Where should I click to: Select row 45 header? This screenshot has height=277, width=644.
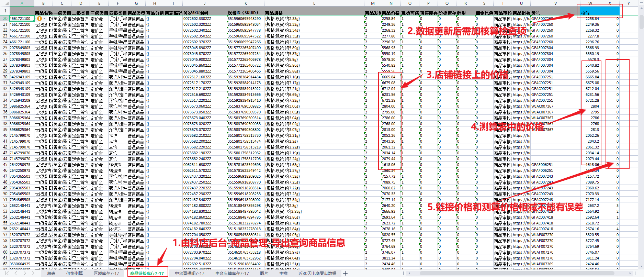tap(5, 165)
